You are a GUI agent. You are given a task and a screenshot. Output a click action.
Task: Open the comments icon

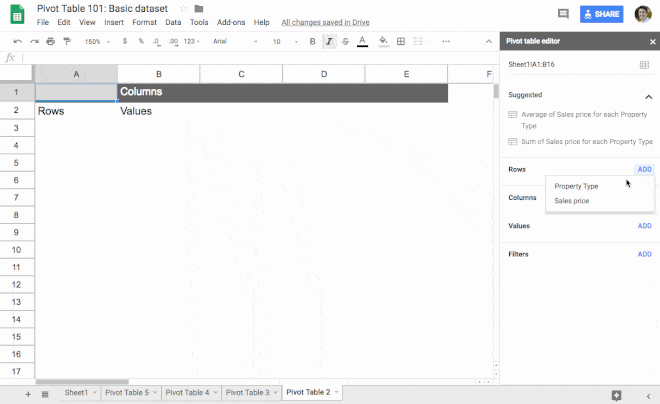(x=563, y=14)
